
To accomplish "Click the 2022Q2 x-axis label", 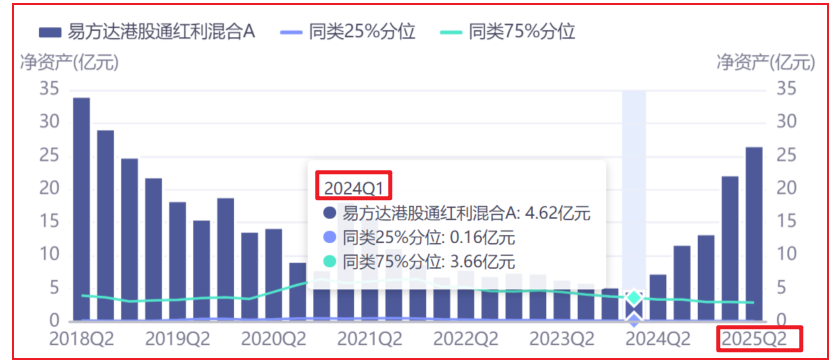I will pyautogui.click(x=465, y=339).
